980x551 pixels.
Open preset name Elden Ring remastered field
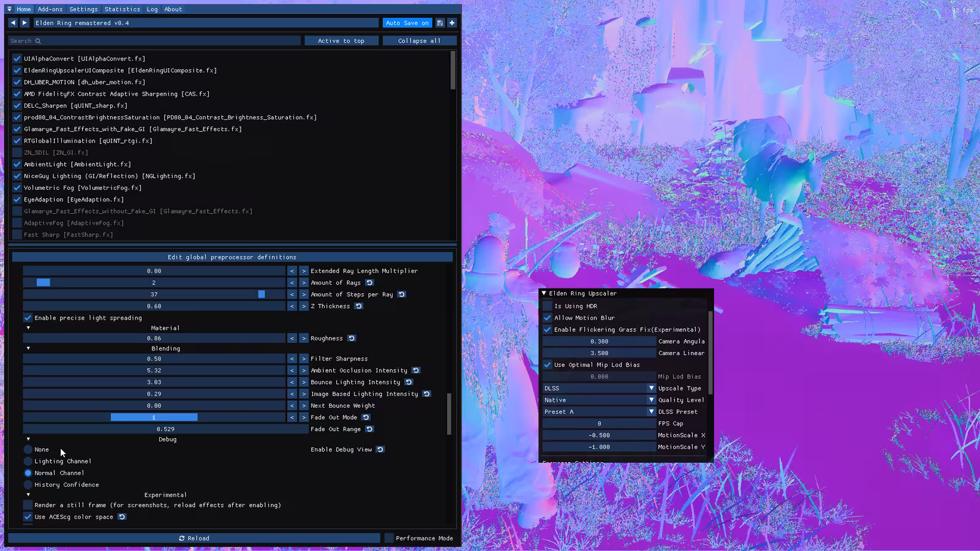coord(205,23)
